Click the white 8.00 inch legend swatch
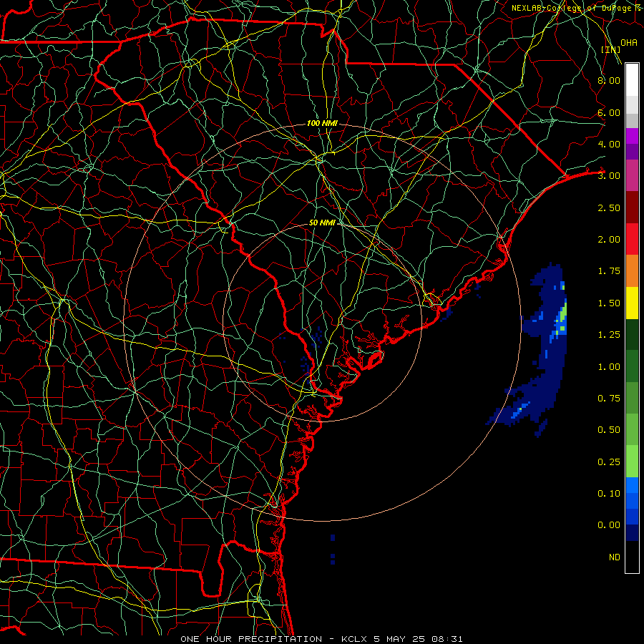644x644 pixels. coord(632,80)
